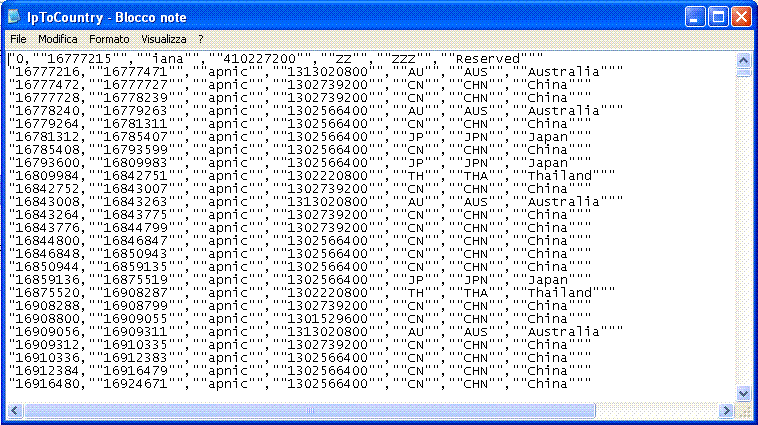Click apnic on the 16842752 line
Screen dimensions: 758x425
click(228, 189)
